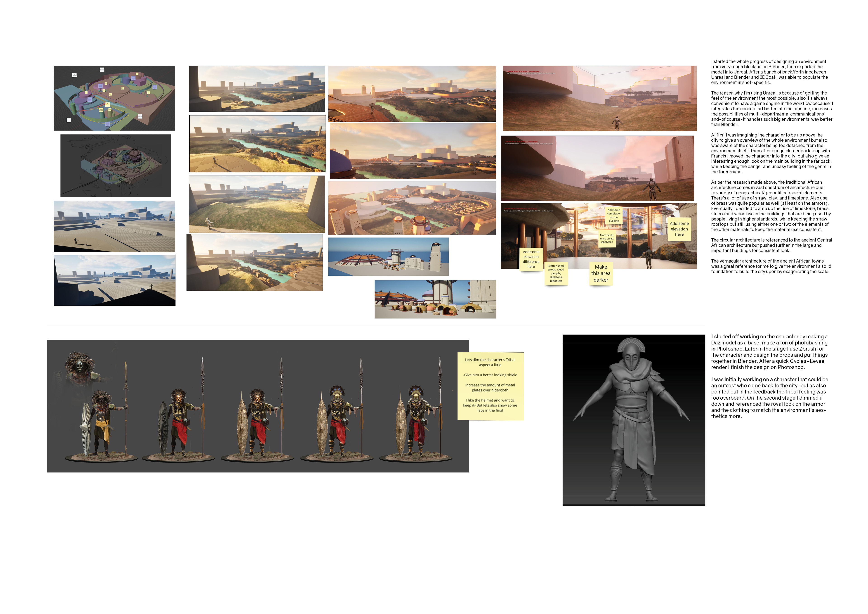Viewport: 868px width, 614px height.
Task: Open the sketched-over city blockout image
Action: [x=116, y=166]
